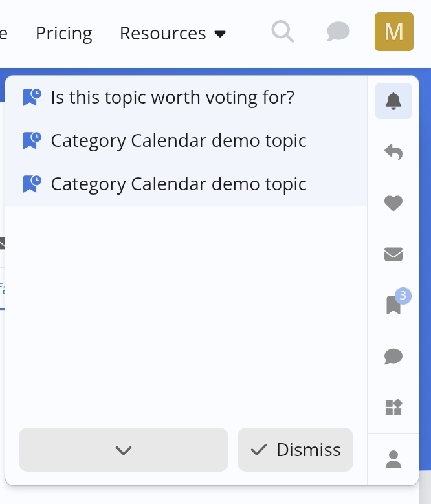Open the messages envelope tab
The image size is (431, 504).
[393, 254]
